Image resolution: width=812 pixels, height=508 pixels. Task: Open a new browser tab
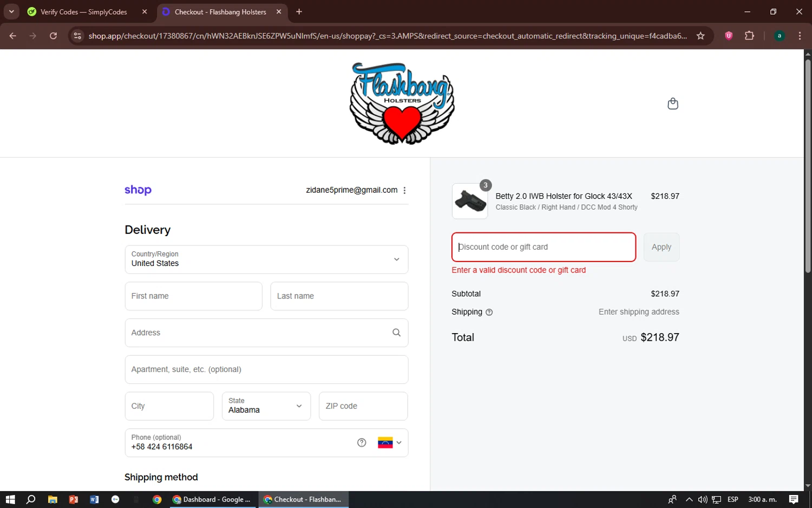click(x=299, y=11)
